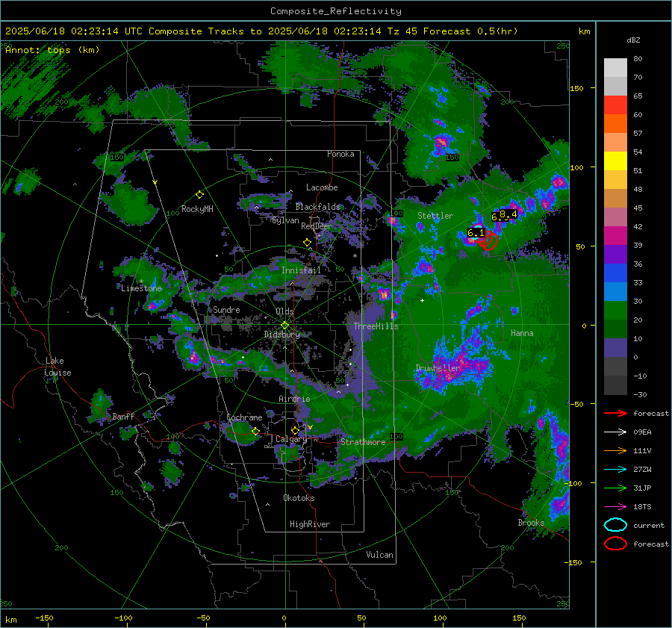672x628 pixels.
Task: Click the white 09EA arrow in the legend
Action: pos(615,432)
